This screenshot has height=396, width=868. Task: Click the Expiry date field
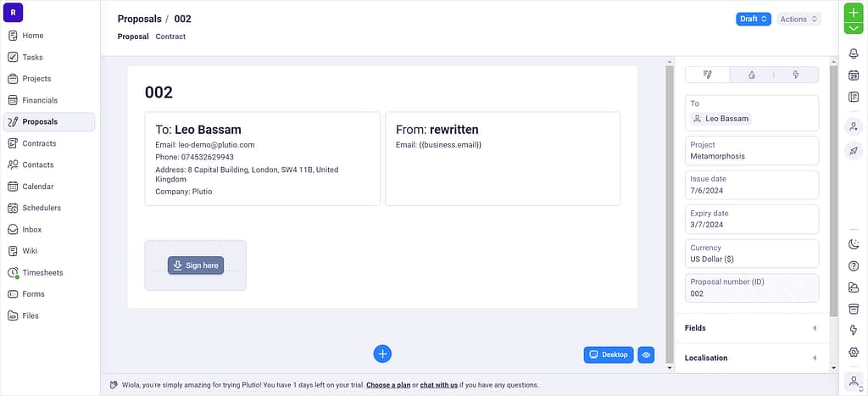[x=752, y=220]
